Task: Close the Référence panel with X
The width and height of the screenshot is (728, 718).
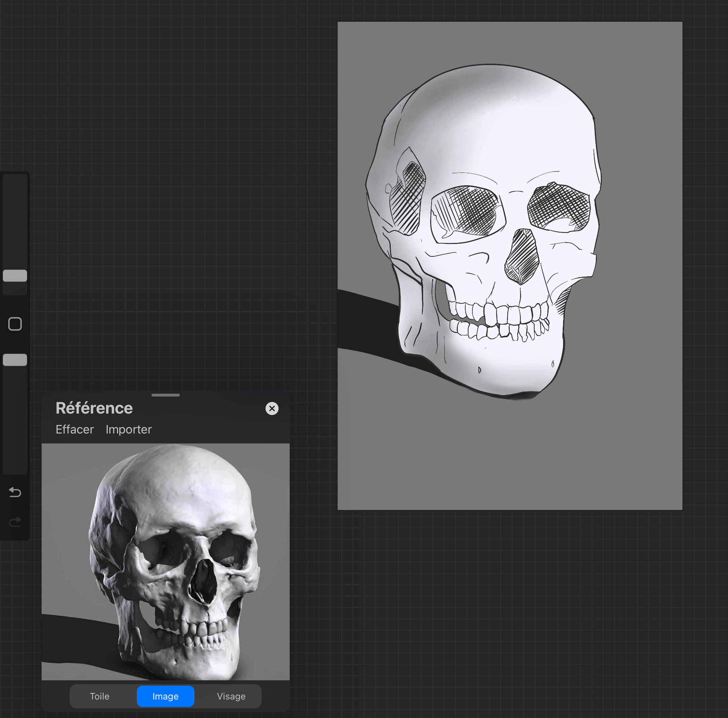Action: 272,409
